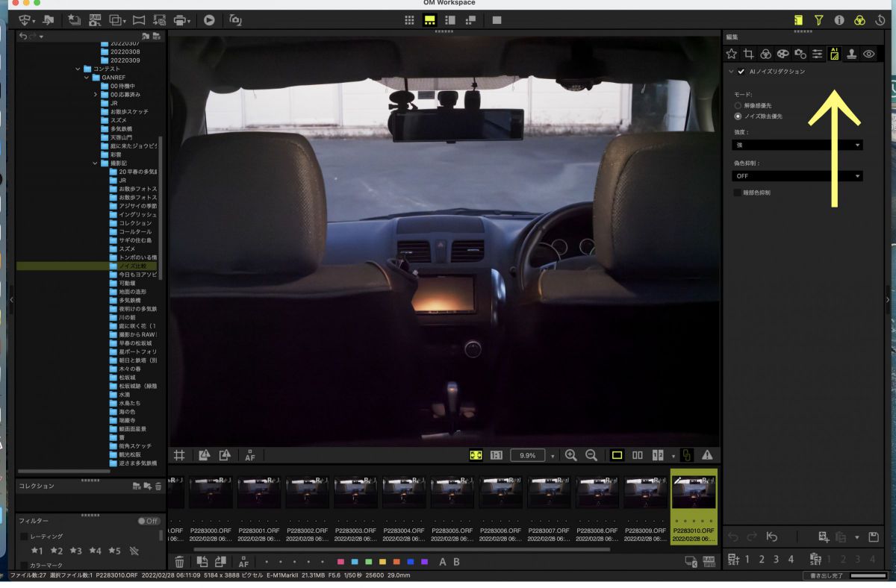Open the palette color creator tab
Viewport: 896px width, 588px height.
pos(783,54)
